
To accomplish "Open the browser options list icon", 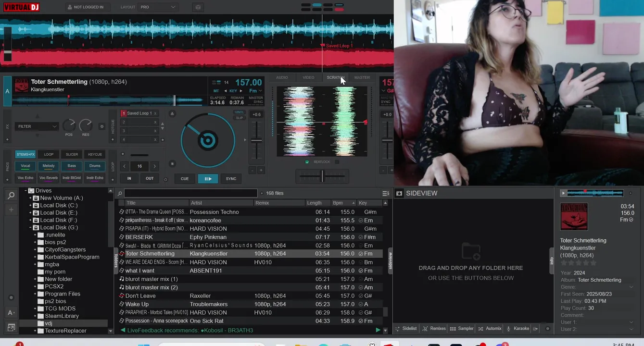I will [x=386, y=193].
